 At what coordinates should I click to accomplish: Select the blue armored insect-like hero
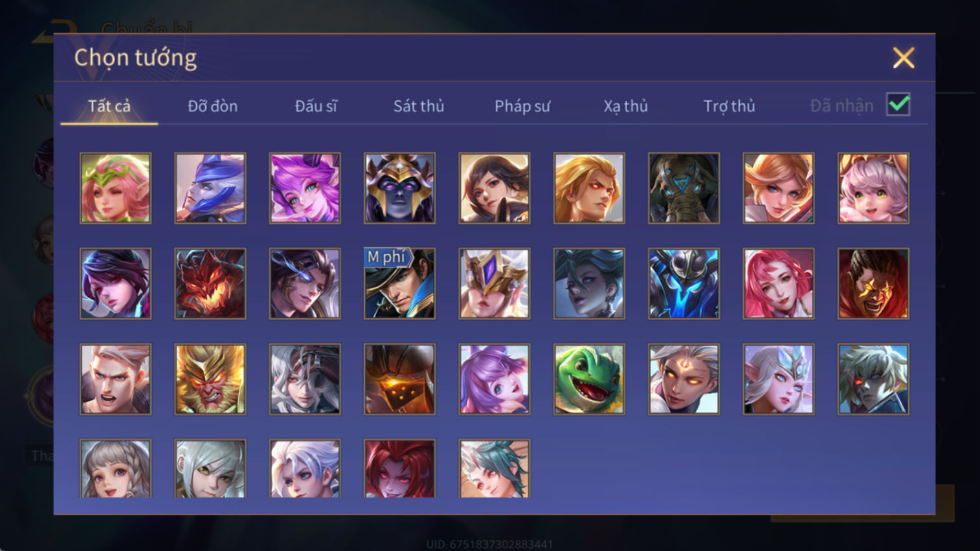684,283
